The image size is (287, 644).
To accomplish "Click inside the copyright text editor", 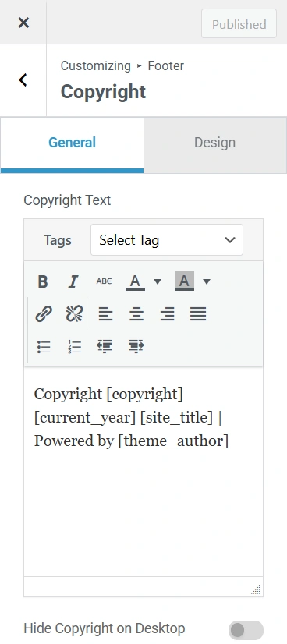I will point(143,472).
